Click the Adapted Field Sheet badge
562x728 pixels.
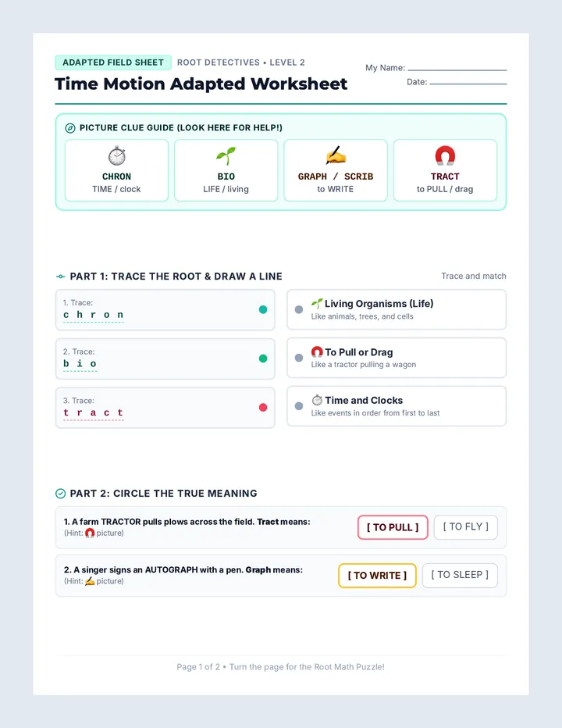(113, 62)
